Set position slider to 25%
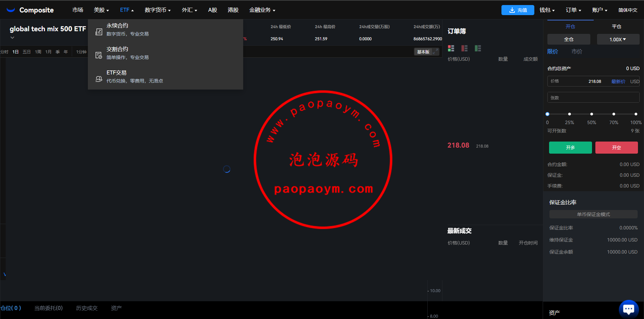 point(570,114)
